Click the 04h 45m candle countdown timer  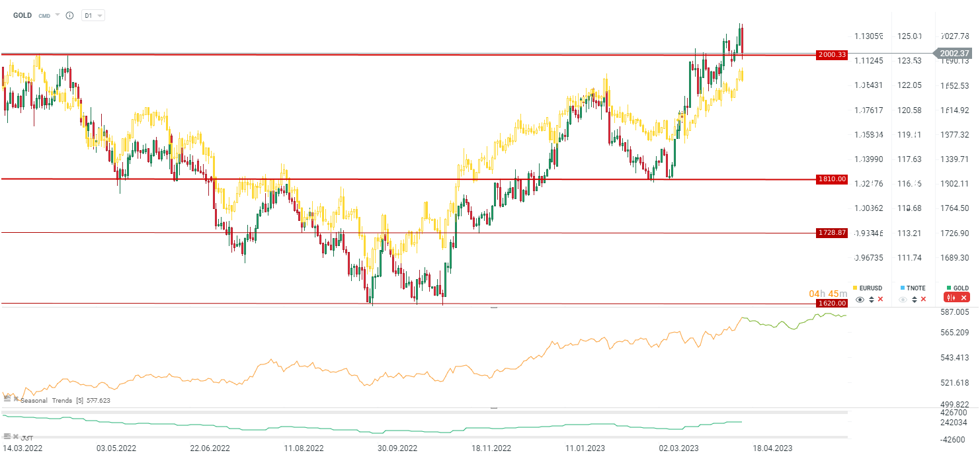(828, 294)
